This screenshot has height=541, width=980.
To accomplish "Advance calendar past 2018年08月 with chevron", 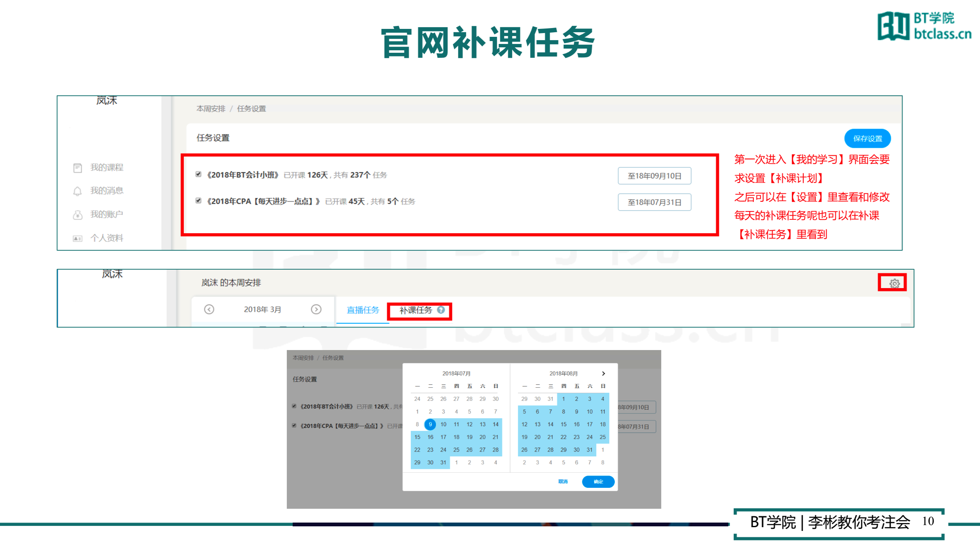I will [603, 373].
